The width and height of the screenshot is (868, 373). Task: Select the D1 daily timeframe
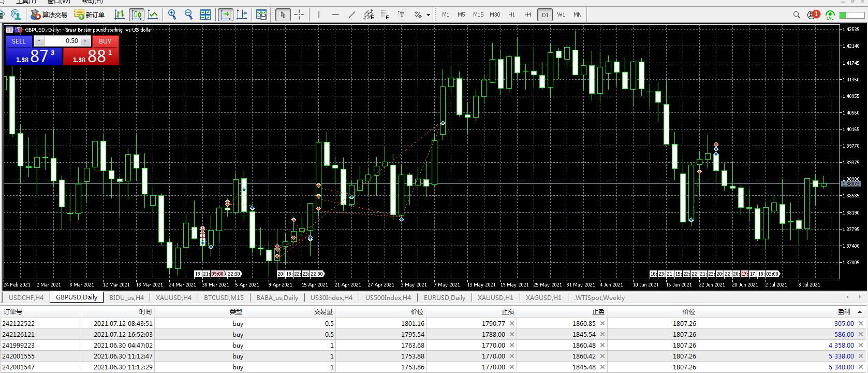545,15
